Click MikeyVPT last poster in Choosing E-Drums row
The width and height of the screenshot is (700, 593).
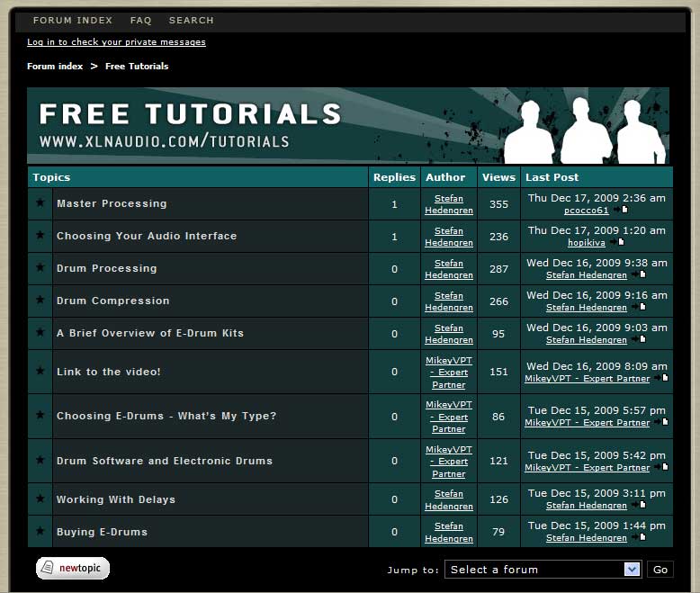coord(587,422)
